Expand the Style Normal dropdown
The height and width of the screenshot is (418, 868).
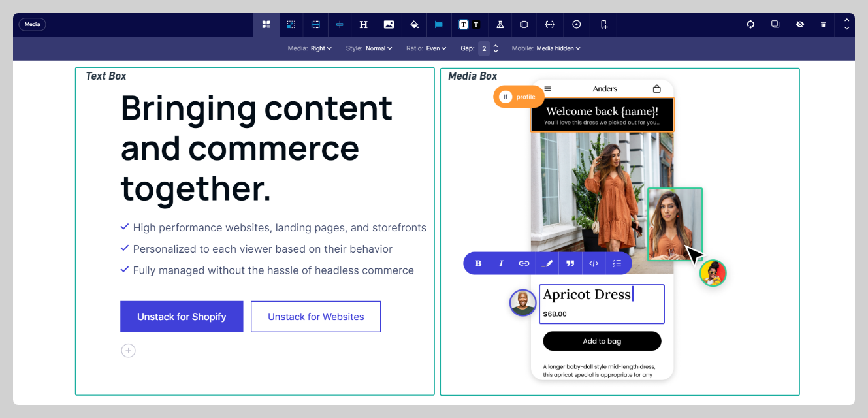pyautogui.click(x=379, y=48)
